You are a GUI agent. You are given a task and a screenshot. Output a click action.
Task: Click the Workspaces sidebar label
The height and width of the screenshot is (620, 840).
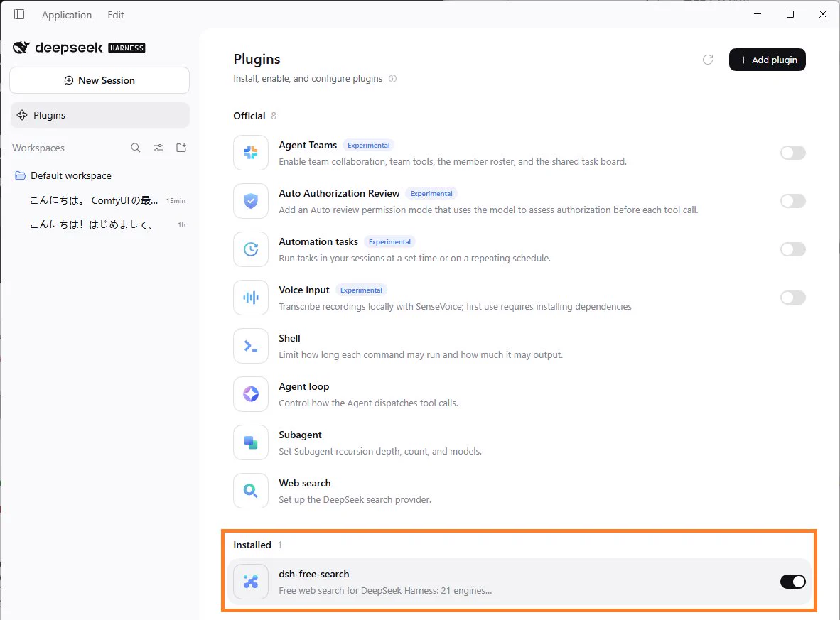click(x=38, y=148)
